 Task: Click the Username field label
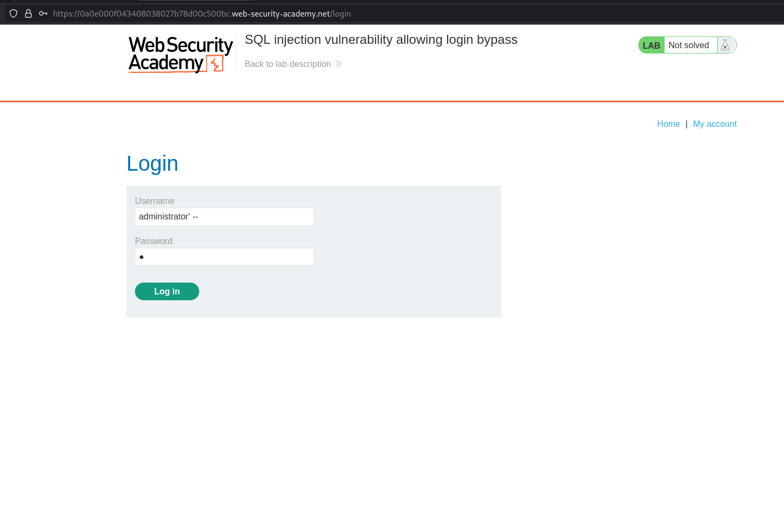154,201
